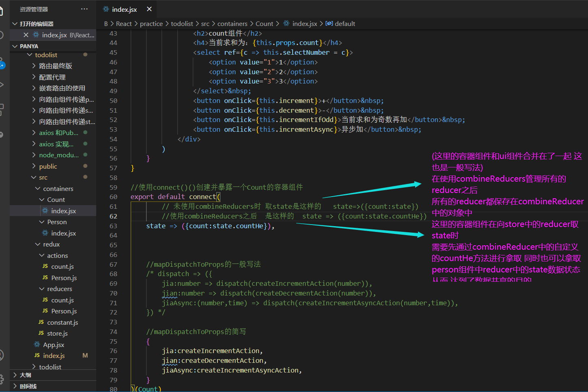The height and width of the screenshot is (392, 588).
Task: Collapse the 打开的编辑器 section
Action: pyautogui.click(x=15, y=24)
